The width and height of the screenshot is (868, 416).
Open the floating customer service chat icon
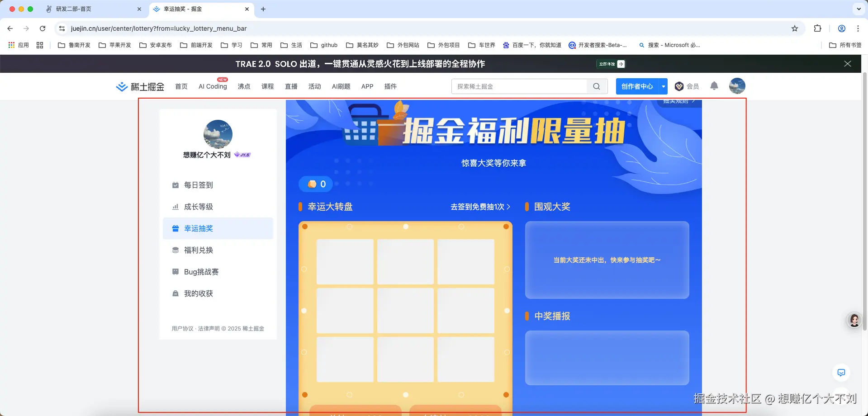(x=841, y=373)
